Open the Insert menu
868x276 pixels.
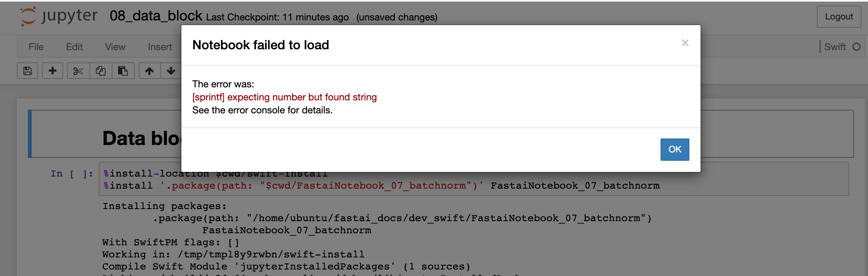[160, 47]
